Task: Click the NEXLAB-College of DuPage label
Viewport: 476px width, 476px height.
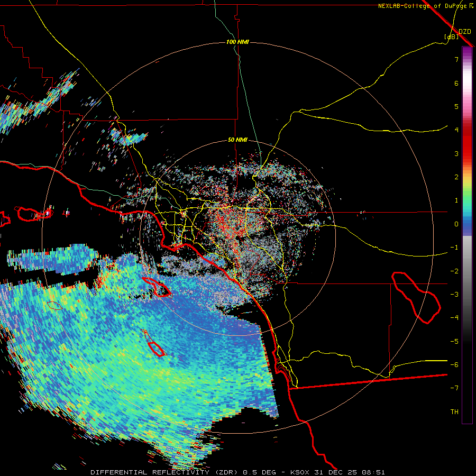Action: [x=423, y=6]
